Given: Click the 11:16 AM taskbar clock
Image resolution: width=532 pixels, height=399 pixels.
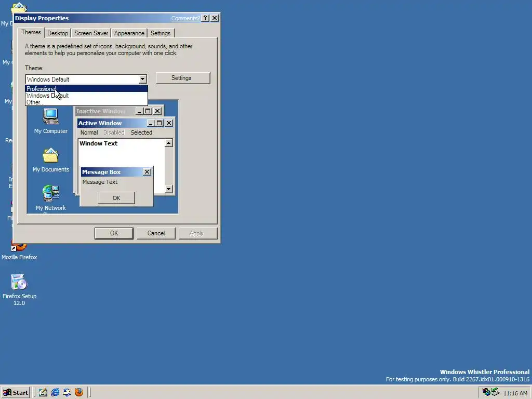Looking at the screenshot, I should [515, 393].
